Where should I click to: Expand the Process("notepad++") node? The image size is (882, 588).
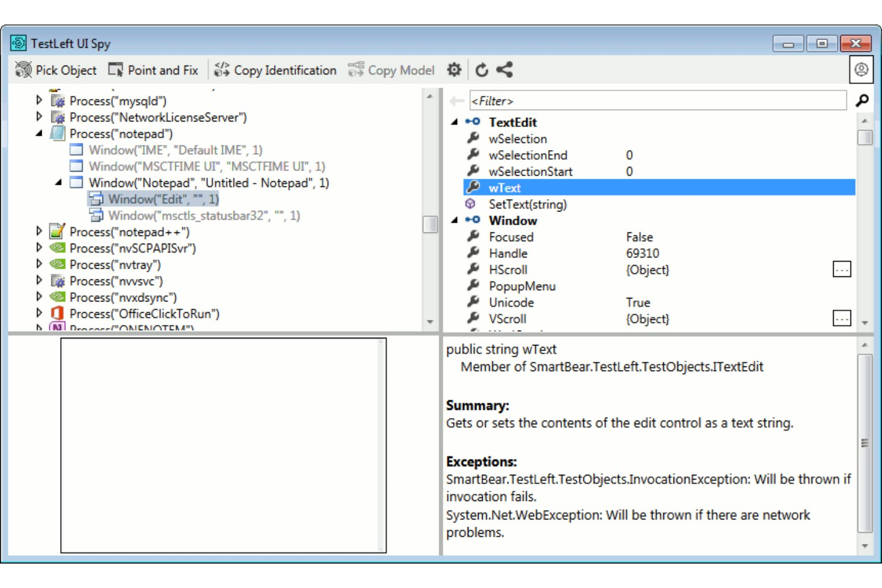coord(39,232)
